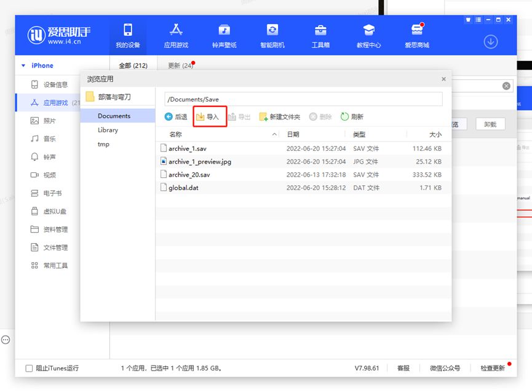Click version V7.98.61 text

[x=367, y=368]
